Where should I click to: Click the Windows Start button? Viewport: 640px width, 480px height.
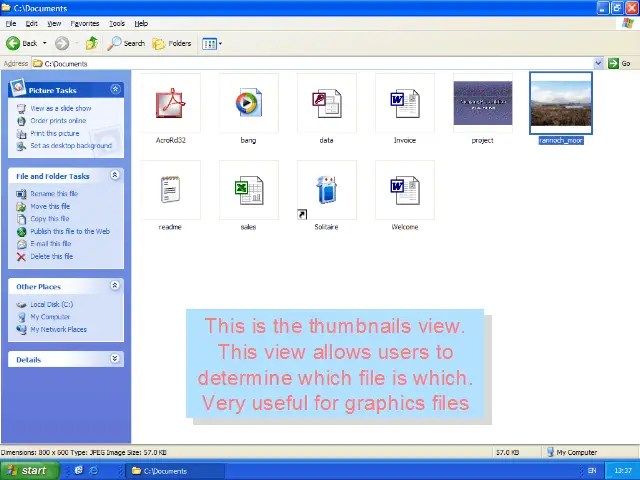(x=26, y=470)
